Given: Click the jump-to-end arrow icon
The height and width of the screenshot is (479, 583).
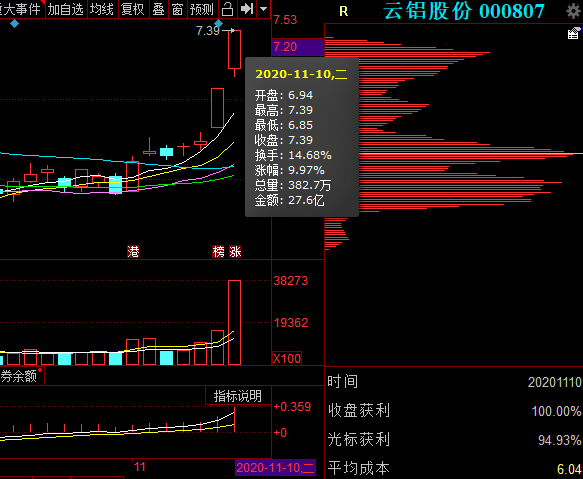Looking at the screenshot, I should 247,9.
